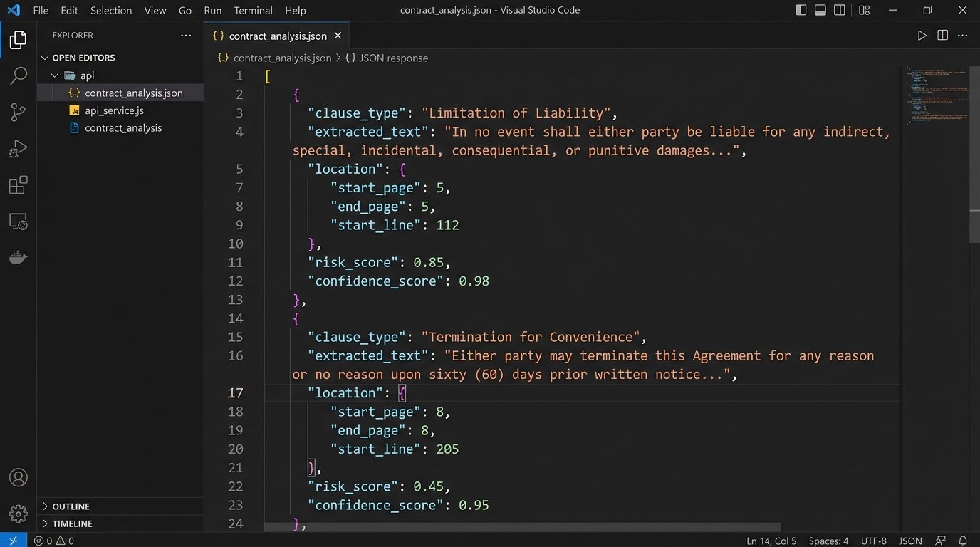980x547 pixels.
Task: Toggle the primary sidebar visibility
Action: (801, 10)
